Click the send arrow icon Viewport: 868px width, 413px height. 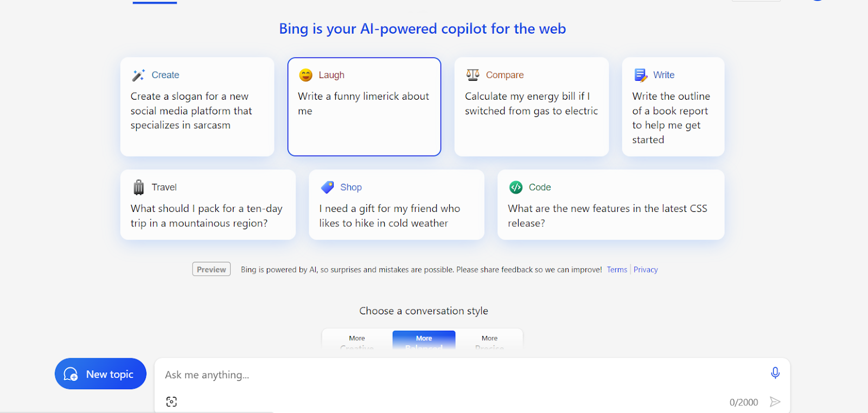(775, 402)
